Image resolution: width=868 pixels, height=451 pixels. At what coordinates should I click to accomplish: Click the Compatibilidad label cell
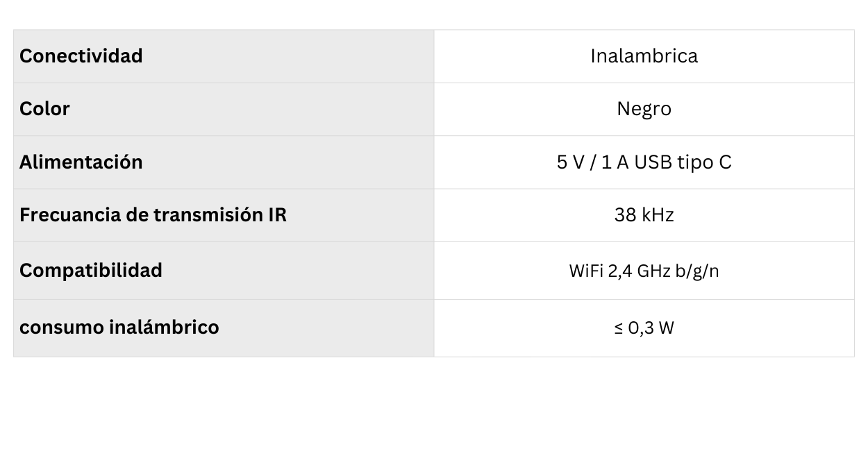click(x=91, y=271)
